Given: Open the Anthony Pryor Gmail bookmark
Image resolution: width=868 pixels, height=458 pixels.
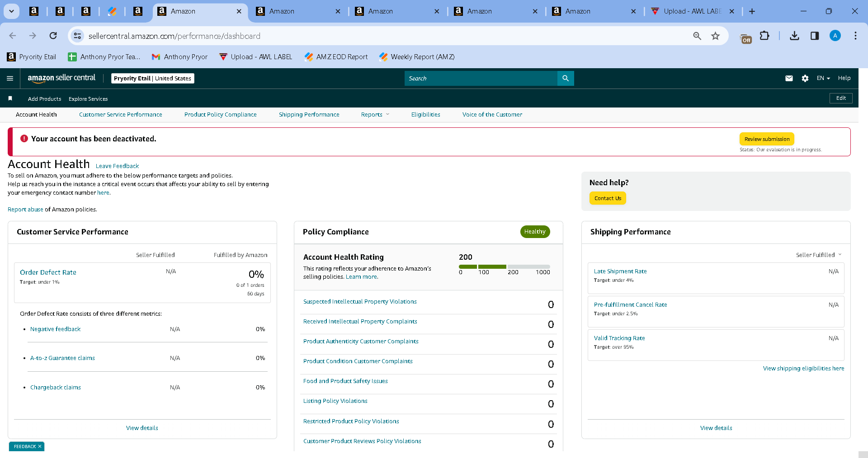Looking at the screenshot, I should [180, 57].
